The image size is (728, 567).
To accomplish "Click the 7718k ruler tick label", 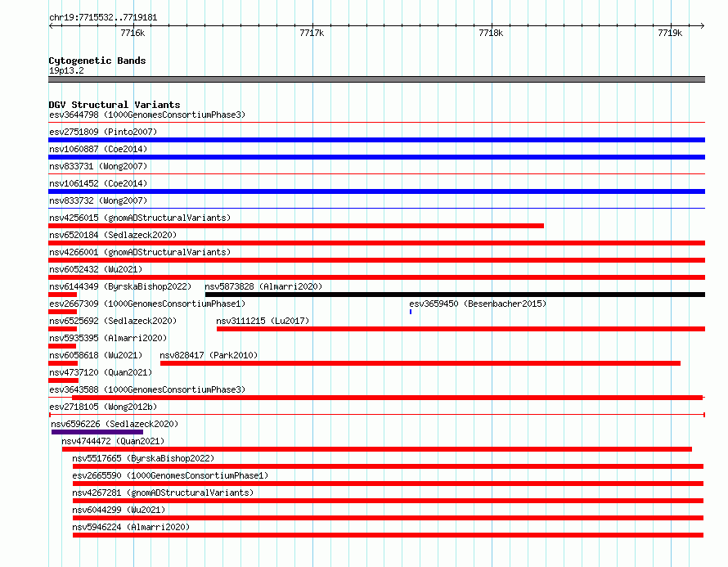I will [x=491, y=33].
